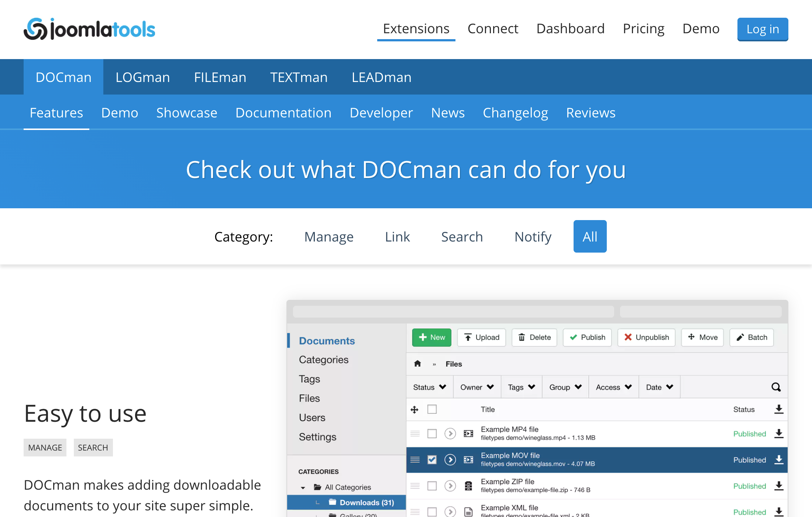Image resolution: width=812 pixels, height=517 pixels.
Task: Download the Example MP4 file via arrow icon
Action: point(779,434)
